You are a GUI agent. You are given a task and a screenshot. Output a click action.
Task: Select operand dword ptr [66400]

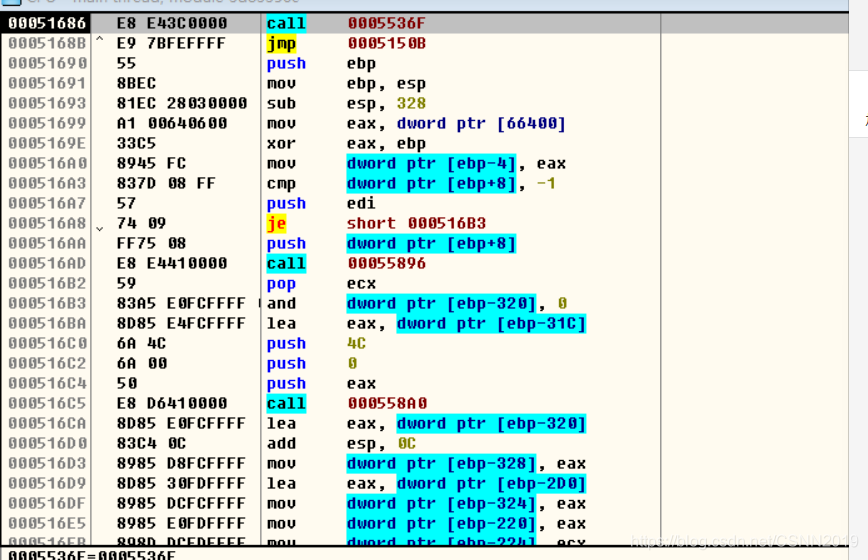pos(481,123)
